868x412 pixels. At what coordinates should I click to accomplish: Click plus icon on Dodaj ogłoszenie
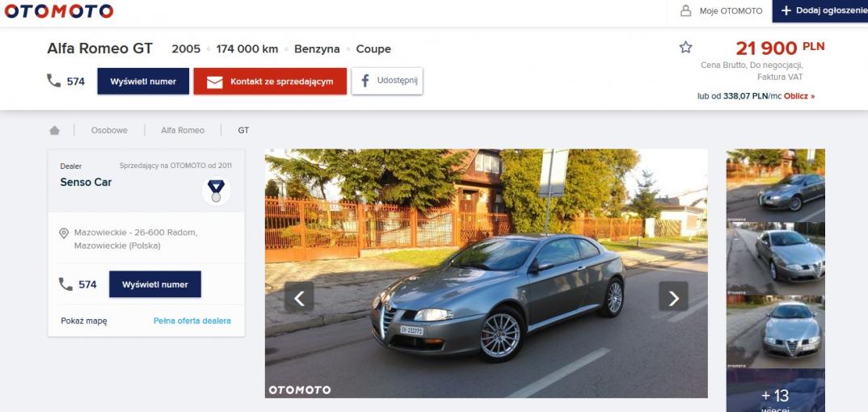[x=786, y=11]
